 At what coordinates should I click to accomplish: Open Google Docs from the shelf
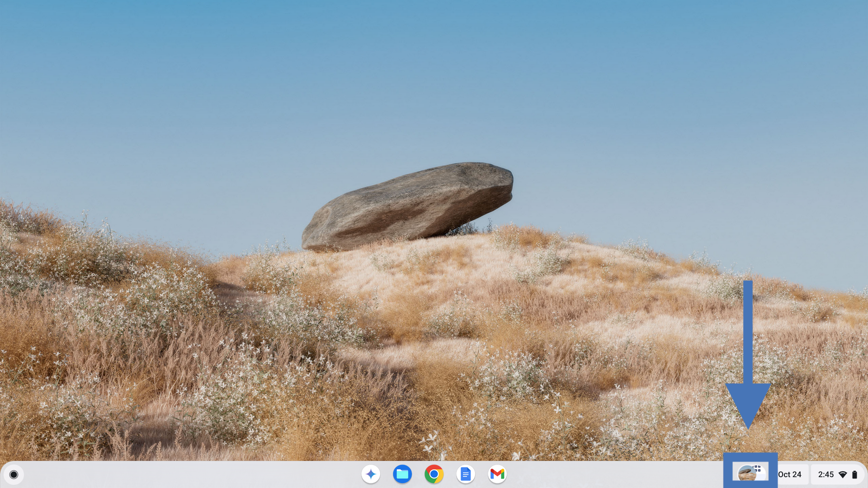pos(466,474)
